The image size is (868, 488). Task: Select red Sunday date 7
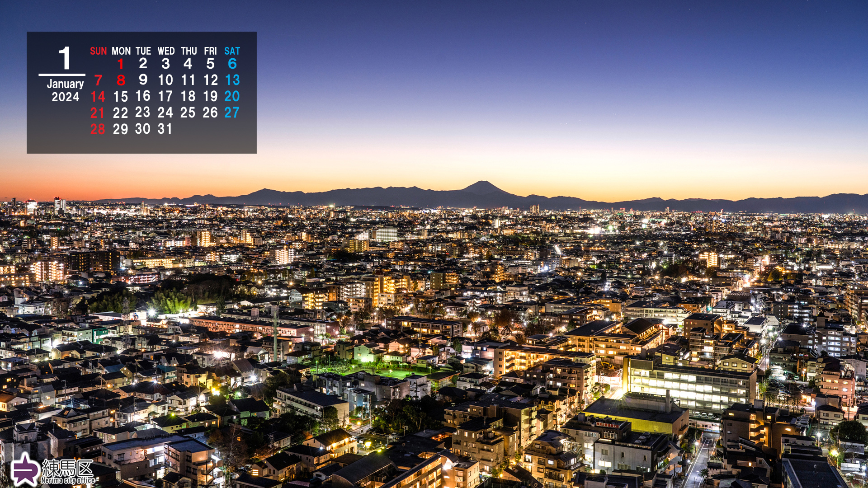coord(98,80)
